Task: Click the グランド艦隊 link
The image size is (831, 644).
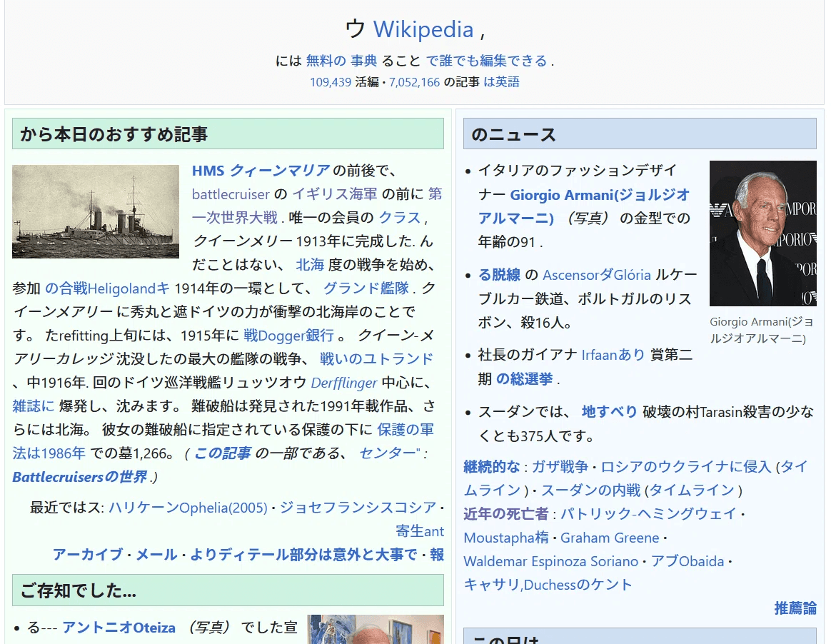Action: (366, 288)
